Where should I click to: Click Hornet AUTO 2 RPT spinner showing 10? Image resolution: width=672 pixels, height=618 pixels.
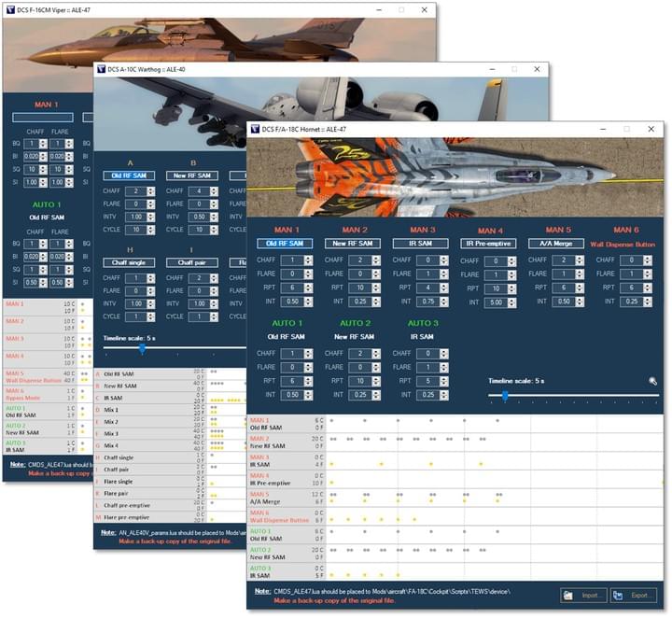pyautogui.click(x=364, y=381)
